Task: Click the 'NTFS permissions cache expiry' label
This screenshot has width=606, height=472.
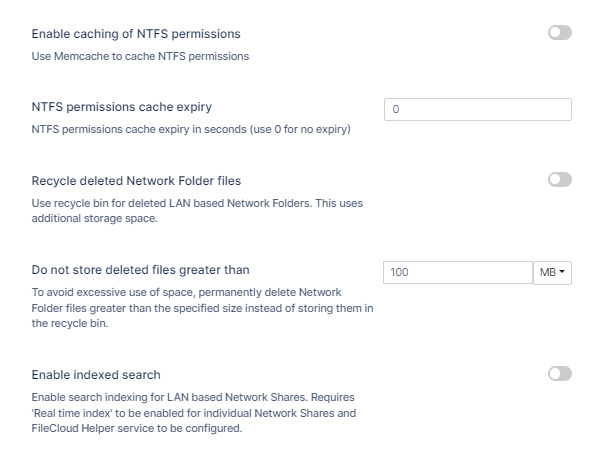Action: [x=122, y=107]
